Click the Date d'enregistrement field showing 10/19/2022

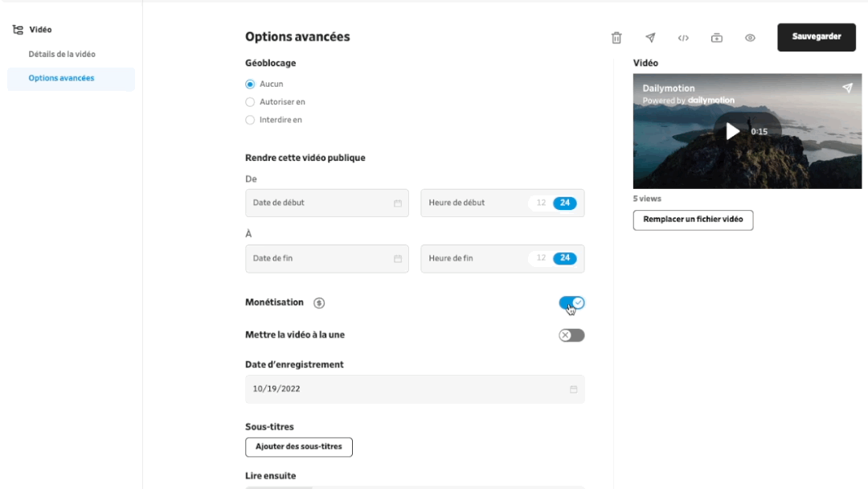point(415,389)
